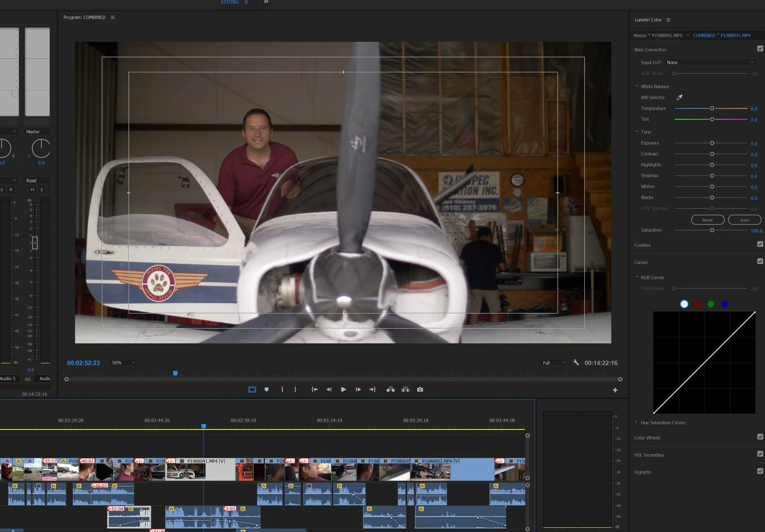Select the P1988092.MP4 [V] timeline clip
This screenshot has height=532, width=765.
click(x=452, y=469)
